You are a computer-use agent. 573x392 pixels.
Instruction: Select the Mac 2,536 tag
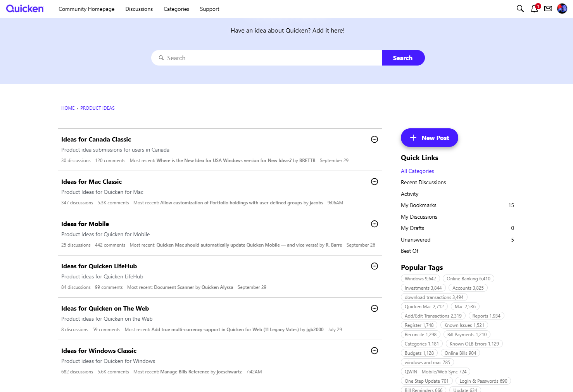(465, 307)
